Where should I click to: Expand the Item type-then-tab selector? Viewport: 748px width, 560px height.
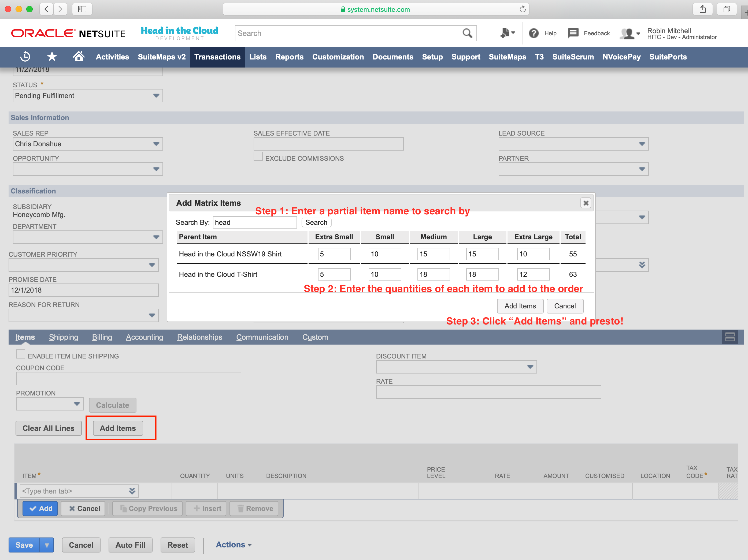click(132, 491)
